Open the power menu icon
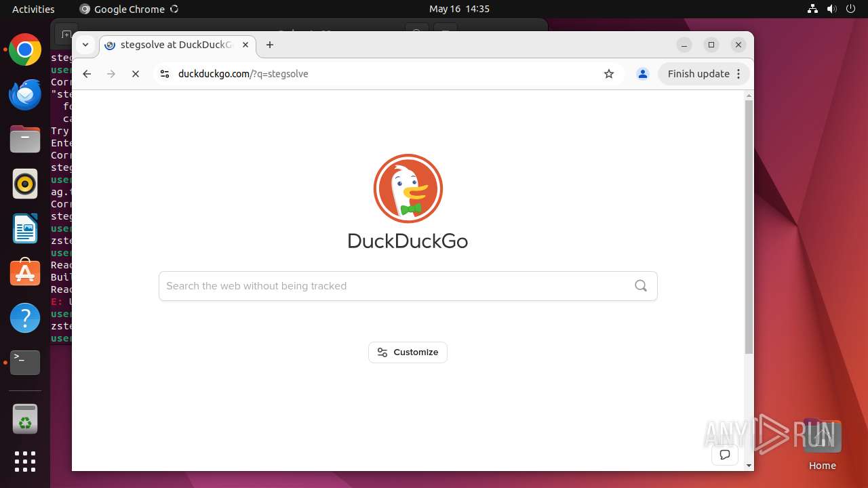 (x=850, y=9)
